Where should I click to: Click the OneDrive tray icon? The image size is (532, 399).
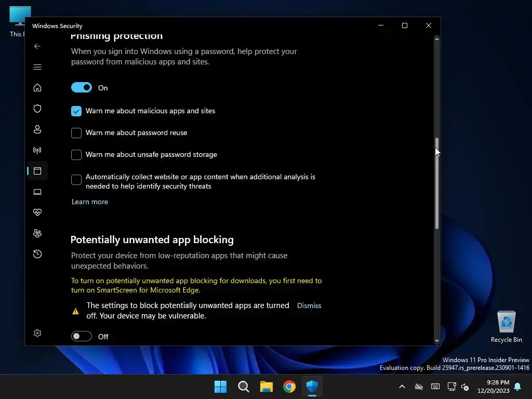[419, 387]
